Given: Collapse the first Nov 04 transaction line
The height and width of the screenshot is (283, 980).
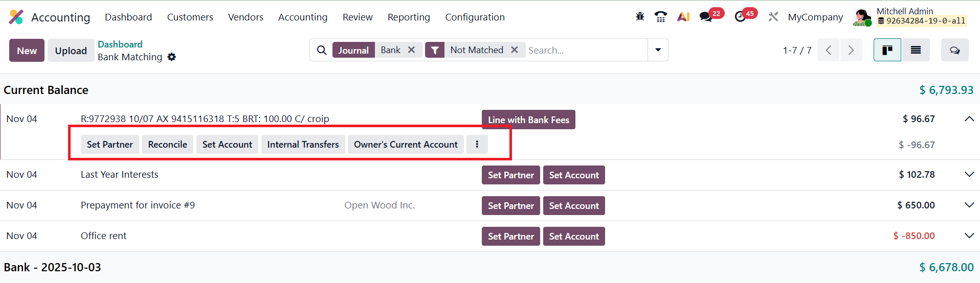Looking at the screenshot, I should (969, 119).
